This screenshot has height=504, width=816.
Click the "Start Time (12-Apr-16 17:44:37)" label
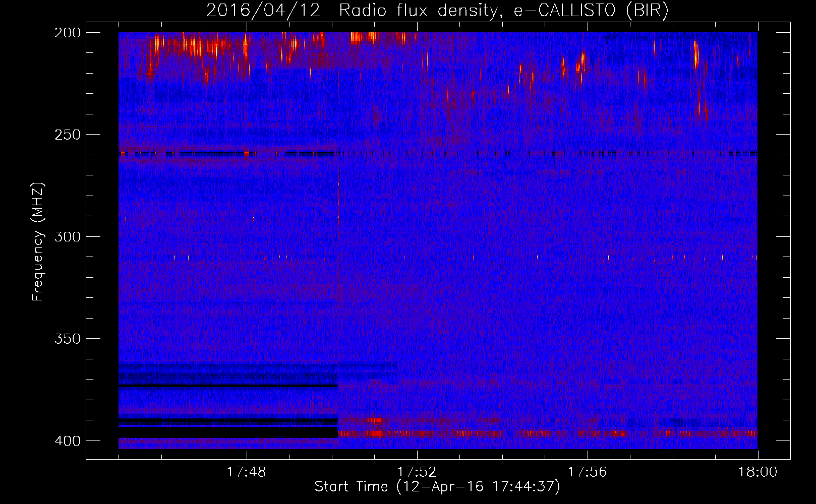[x=437, y=487]
